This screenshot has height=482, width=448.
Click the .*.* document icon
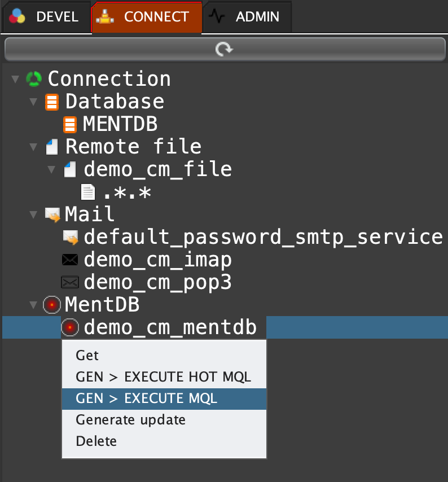pyautogui.click(x=88, y=192)
